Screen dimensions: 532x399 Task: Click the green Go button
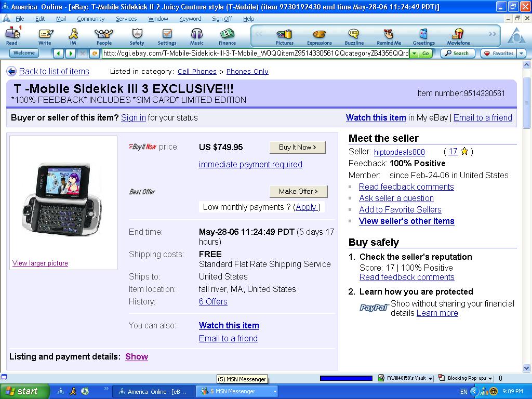[x=426, y=54]
